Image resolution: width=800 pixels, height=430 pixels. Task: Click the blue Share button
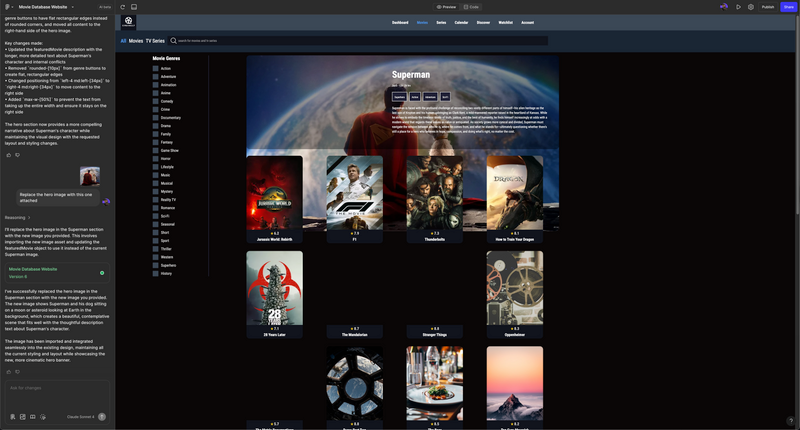[x=788, y=7]
